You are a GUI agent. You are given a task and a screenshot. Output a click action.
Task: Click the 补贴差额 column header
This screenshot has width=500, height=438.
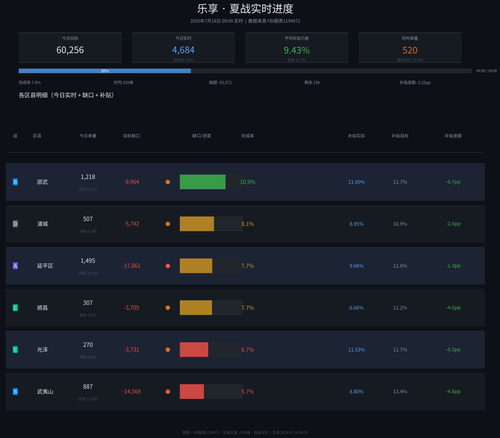click(x=453, y=136)
